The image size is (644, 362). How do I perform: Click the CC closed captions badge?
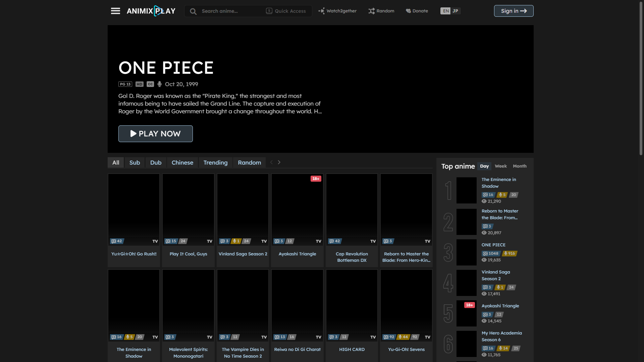point(150,84)
